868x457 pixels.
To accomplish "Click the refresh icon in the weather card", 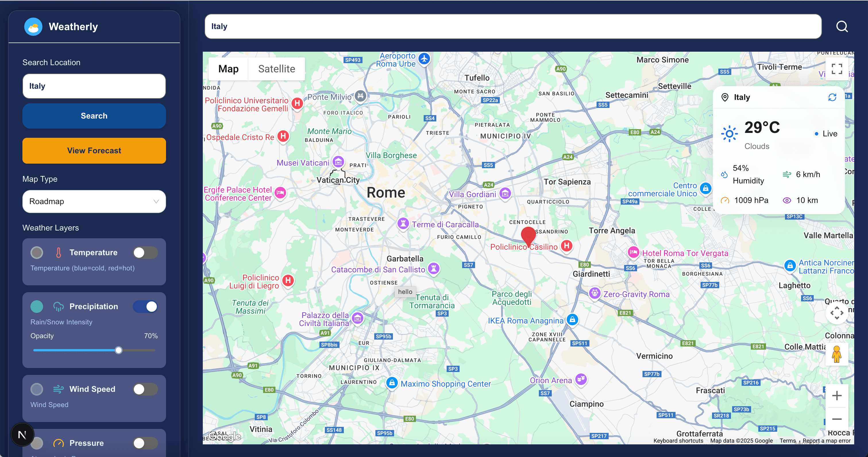I will click(x=832, y=97).
